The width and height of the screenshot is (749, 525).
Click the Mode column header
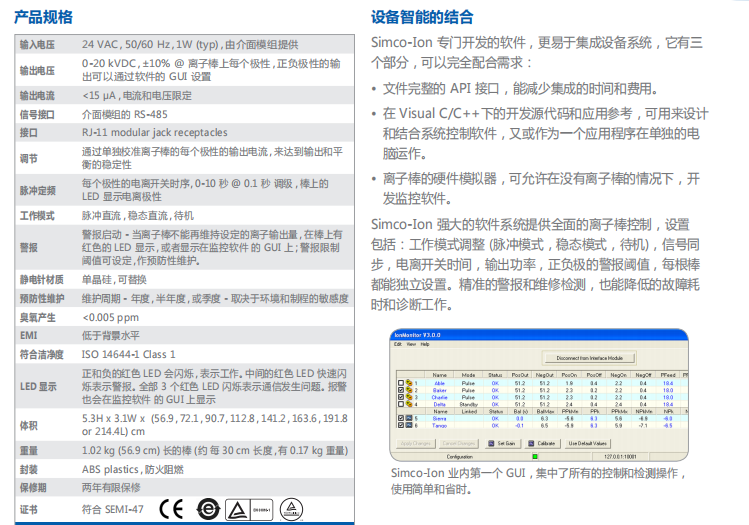(468, 375)
